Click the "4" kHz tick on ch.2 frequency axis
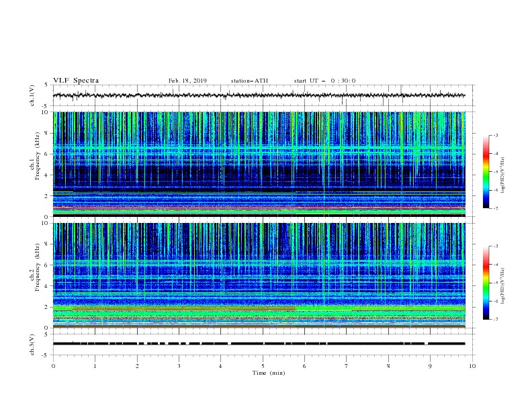This screenshot has width=532, height=411. coord(46,286)
